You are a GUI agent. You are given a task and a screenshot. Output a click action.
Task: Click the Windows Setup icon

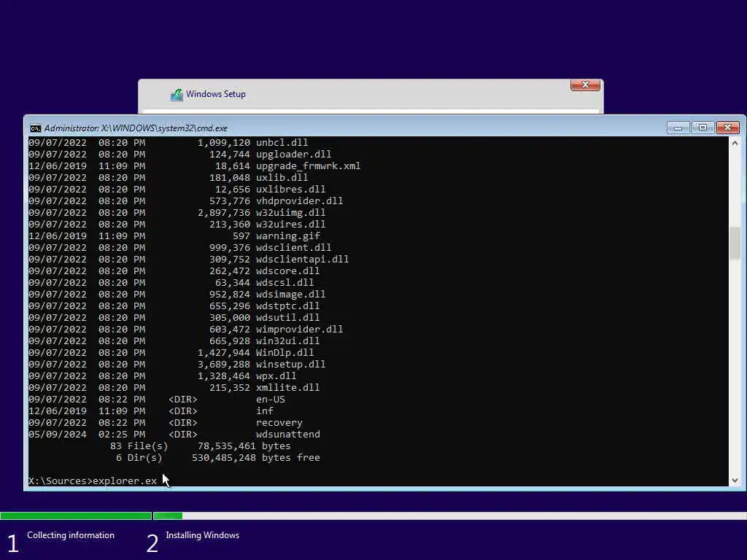(177, 94)
